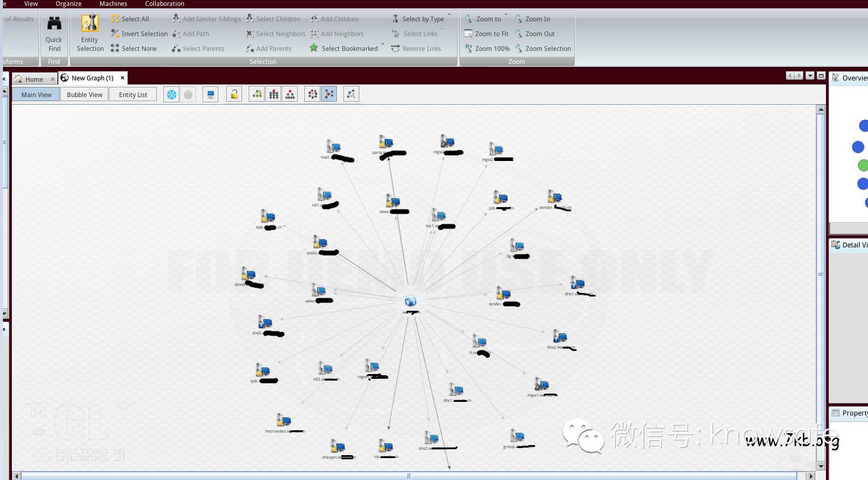Select the sjdc. host node
The width and height of the screenshot is (868, 480).
[262, 371]
